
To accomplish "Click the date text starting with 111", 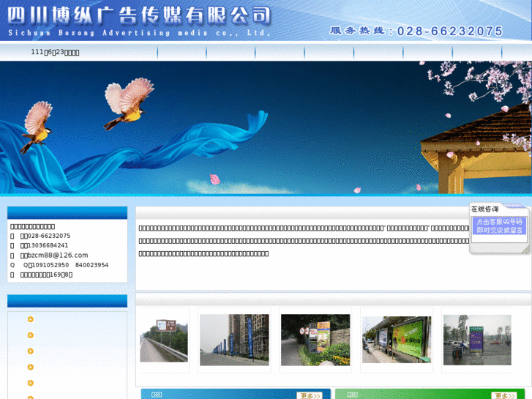I will [x=55, y=52].
